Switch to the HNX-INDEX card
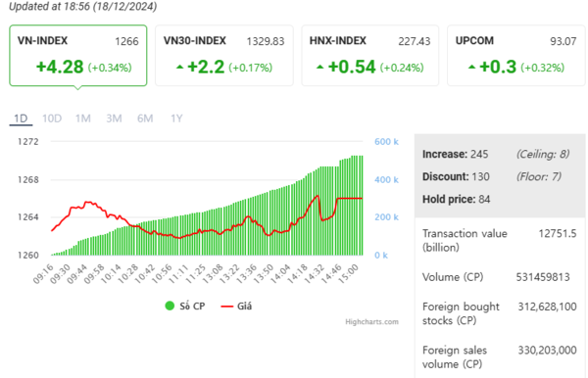 [370, 56]
